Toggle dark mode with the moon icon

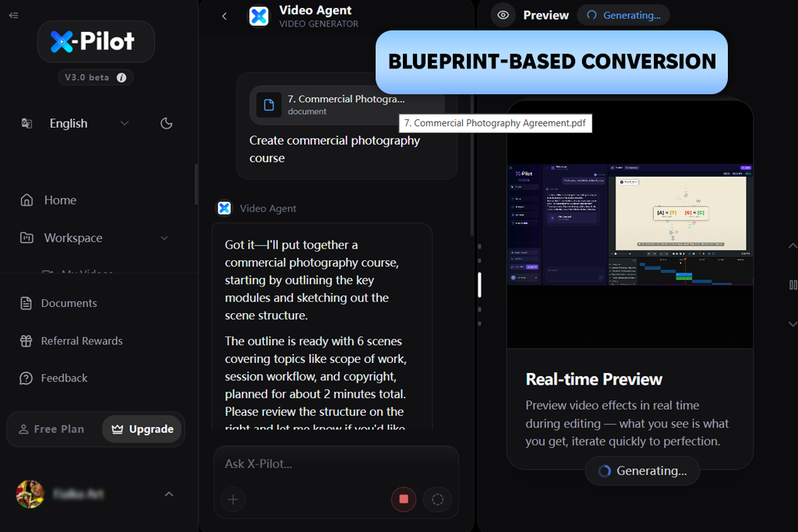[x=167, y=123]
